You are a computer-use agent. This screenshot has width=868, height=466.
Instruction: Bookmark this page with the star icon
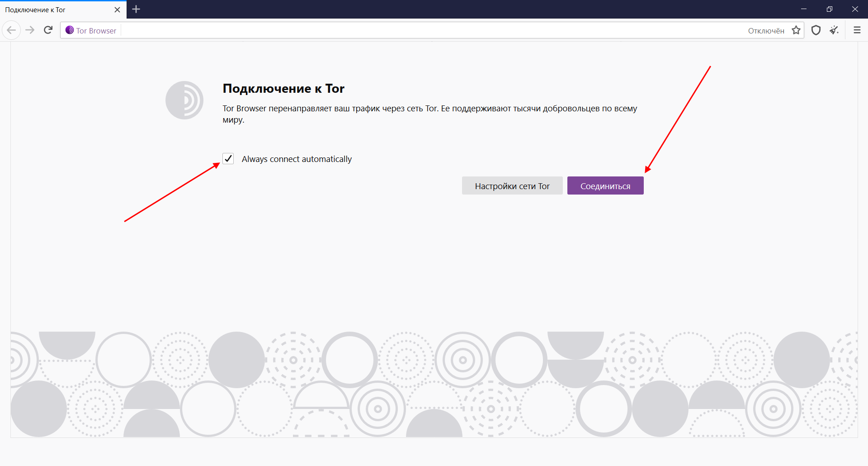click(796, 30)
